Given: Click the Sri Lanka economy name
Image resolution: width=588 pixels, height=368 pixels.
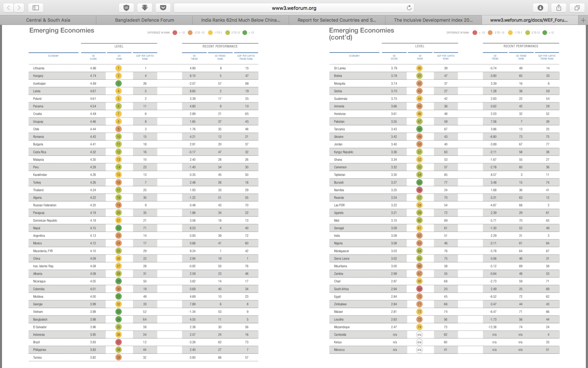Looking at the screenshot, I should pyautogui.click(x=340, y=68).
